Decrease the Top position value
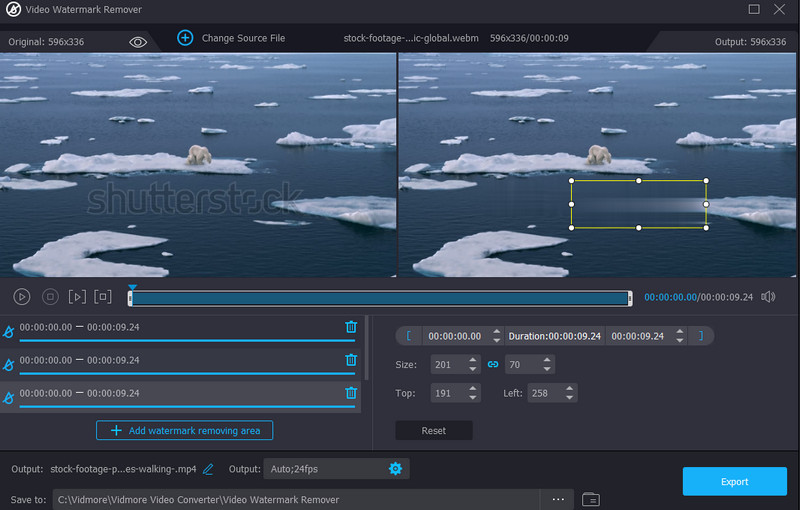Viewport: 800px width, 510px height. click(472, 397)
